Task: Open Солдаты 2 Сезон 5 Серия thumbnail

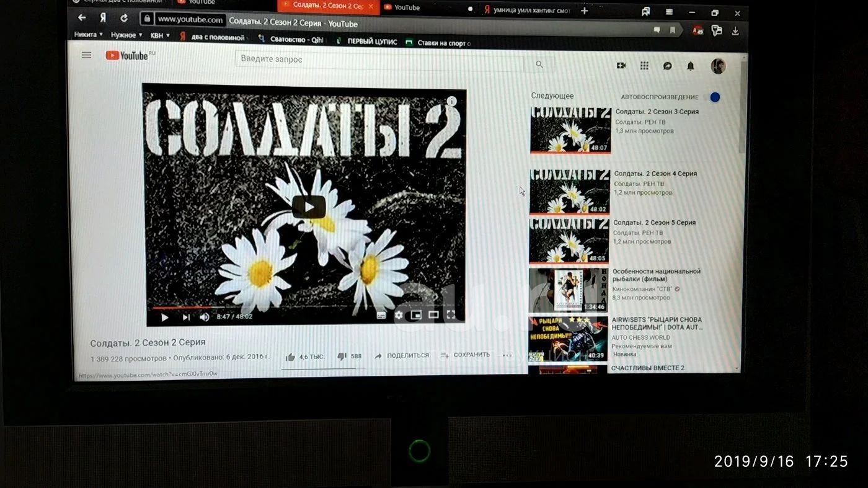Action: point(569,241)
